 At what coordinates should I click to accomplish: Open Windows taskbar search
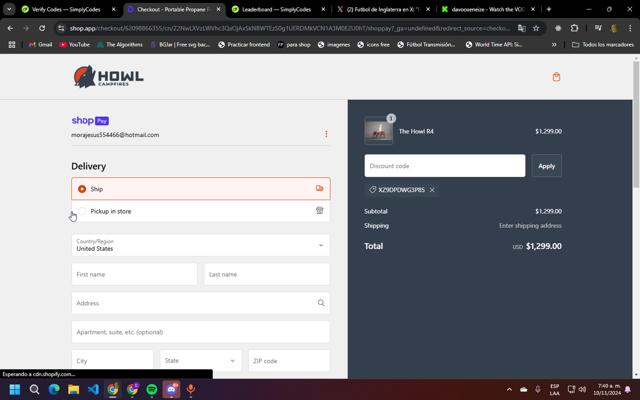coord(34,389)
